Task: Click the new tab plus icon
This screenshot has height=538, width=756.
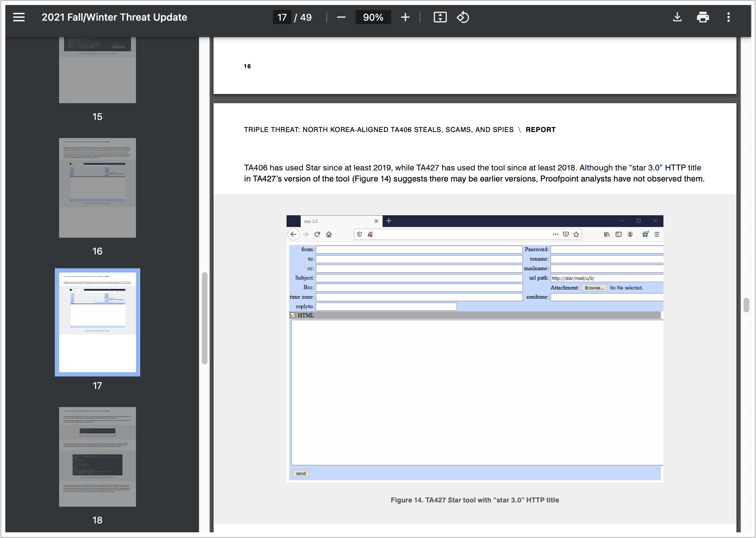Action: pos(389,221)
